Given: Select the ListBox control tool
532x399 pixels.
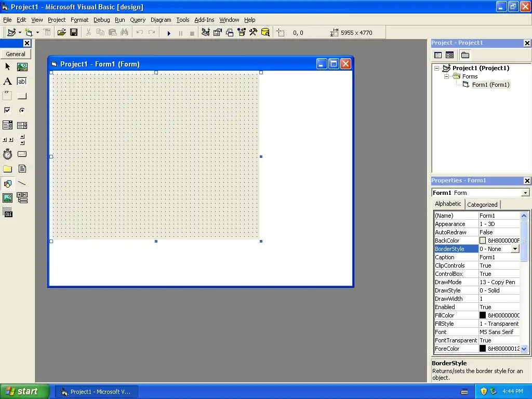Looking at the screenshot, I should coord(22,125).
